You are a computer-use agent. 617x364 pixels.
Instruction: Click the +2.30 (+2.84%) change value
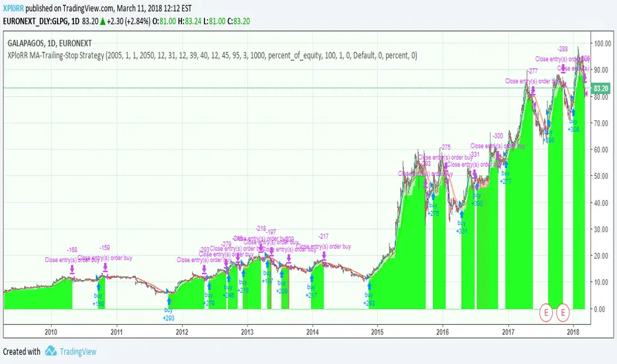(128, 21)
